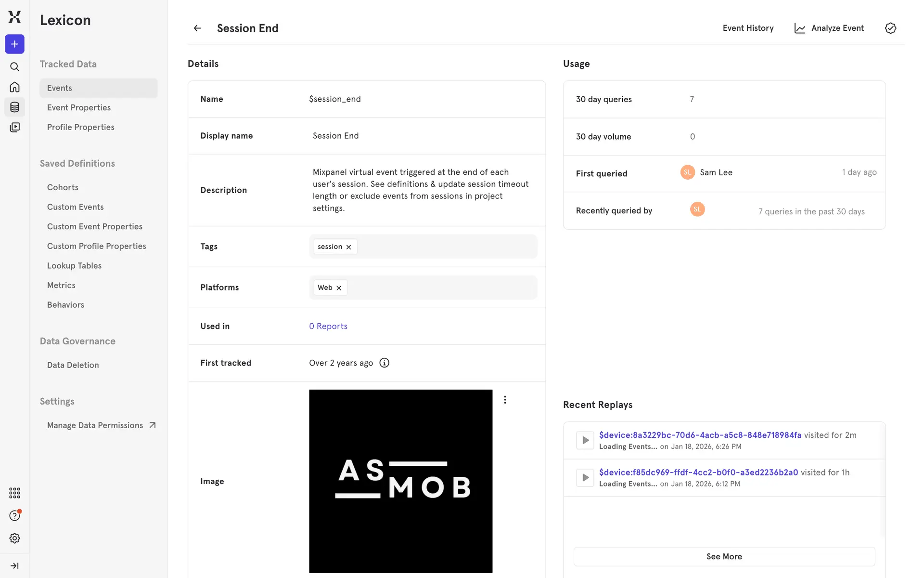The height and width of the screenshot is (578, 924).
Task: Open the session replay icon in the left rail
Action: (x=14, y=128)
